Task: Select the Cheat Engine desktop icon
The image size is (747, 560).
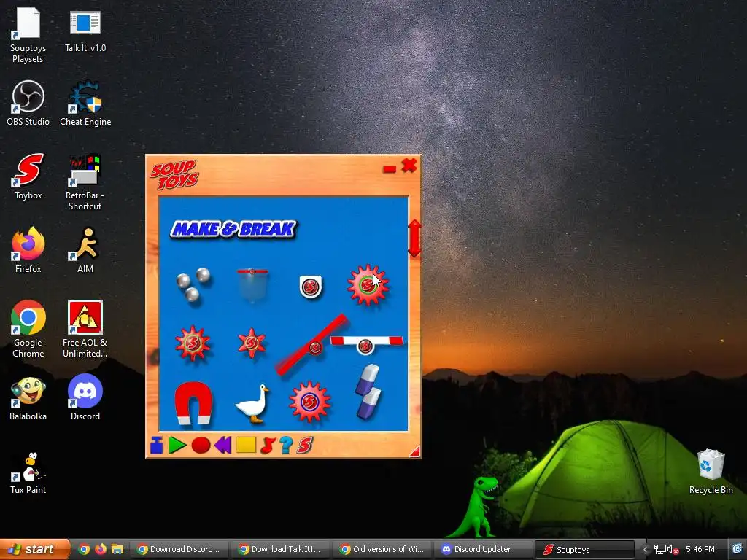Action: [85, 104]
